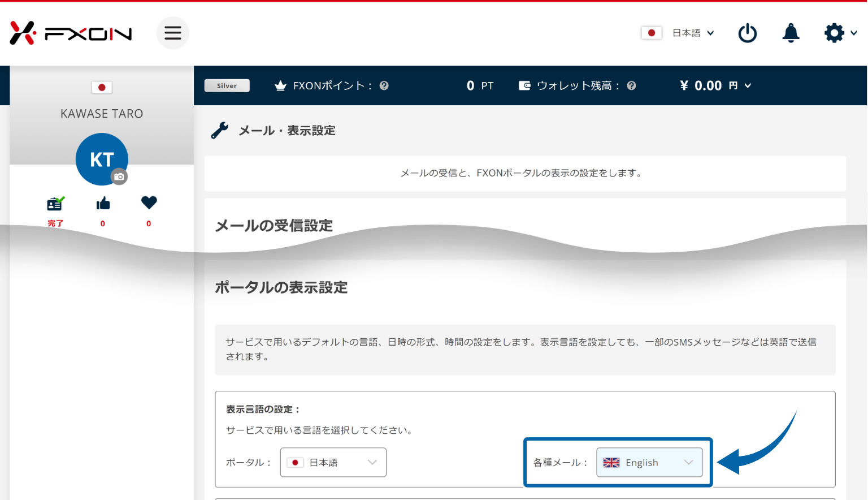Expand the wallet currency dropdown 円

click(x=740, y=85)
